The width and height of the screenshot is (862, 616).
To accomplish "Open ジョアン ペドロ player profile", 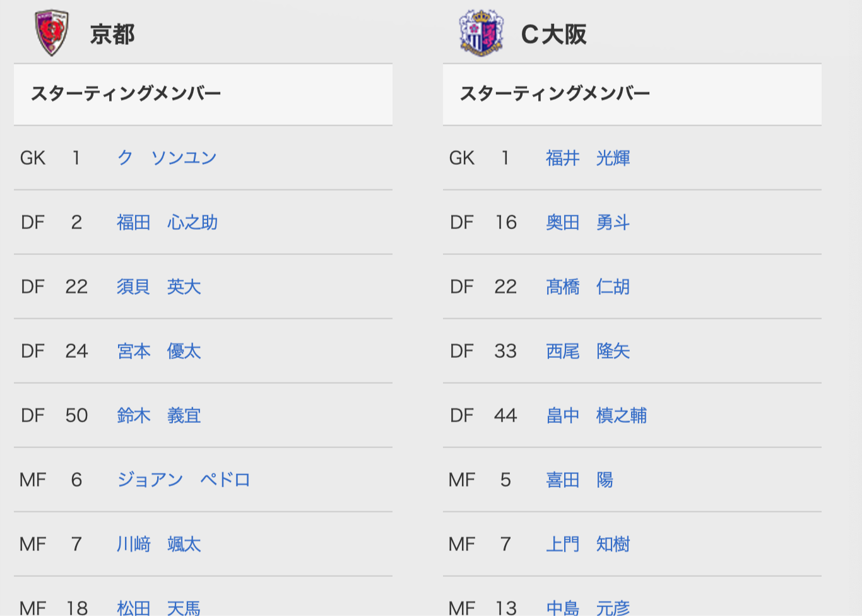I will tap(184, 480).
